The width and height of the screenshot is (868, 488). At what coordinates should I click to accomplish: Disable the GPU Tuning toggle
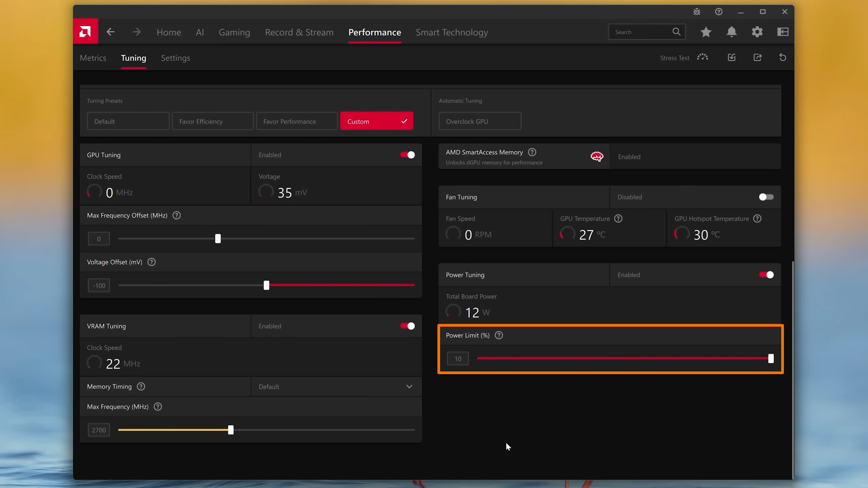click(x=408, y=155)
